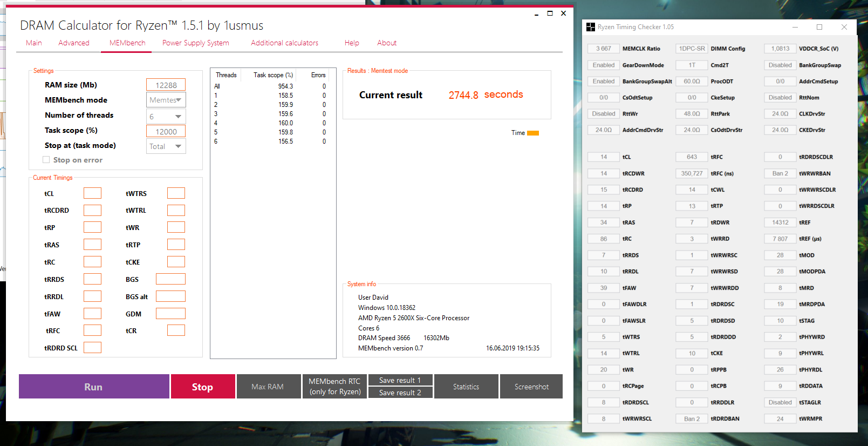
Task: Click the Screenshot button
Action: 531,387
